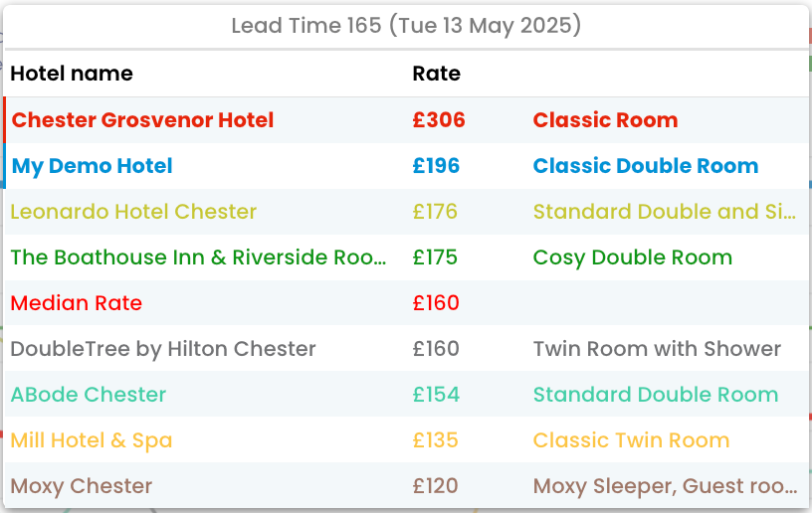Open My Demo Hotel entry
This screenshot has height=513, width=812.
coord(93,166)
